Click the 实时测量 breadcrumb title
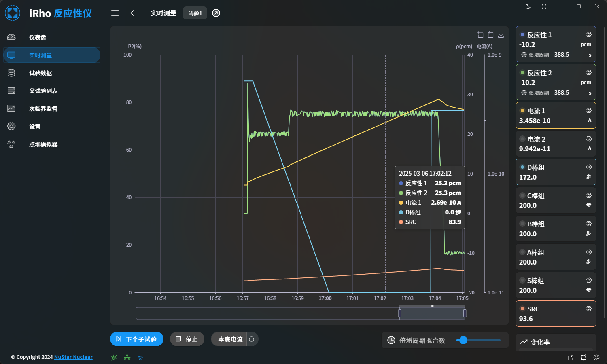Viewport: 607px width, 364px height. coord(163,13)
